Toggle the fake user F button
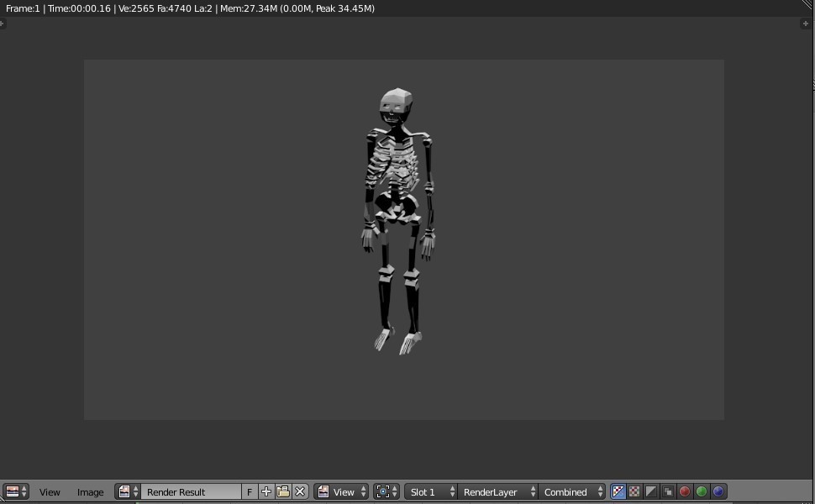This screenshot has width=815, height=504. click(249, 491)
